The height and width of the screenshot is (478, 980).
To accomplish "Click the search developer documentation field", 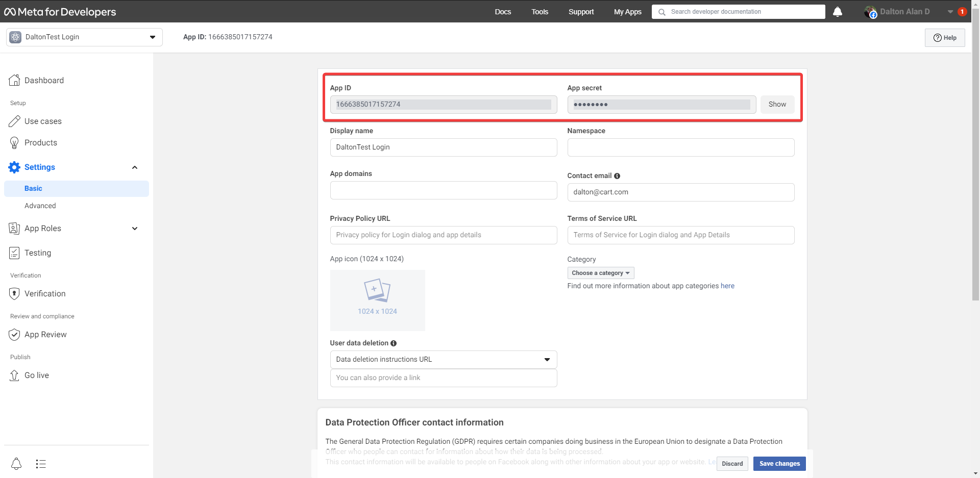I will (x=738, y=12).
